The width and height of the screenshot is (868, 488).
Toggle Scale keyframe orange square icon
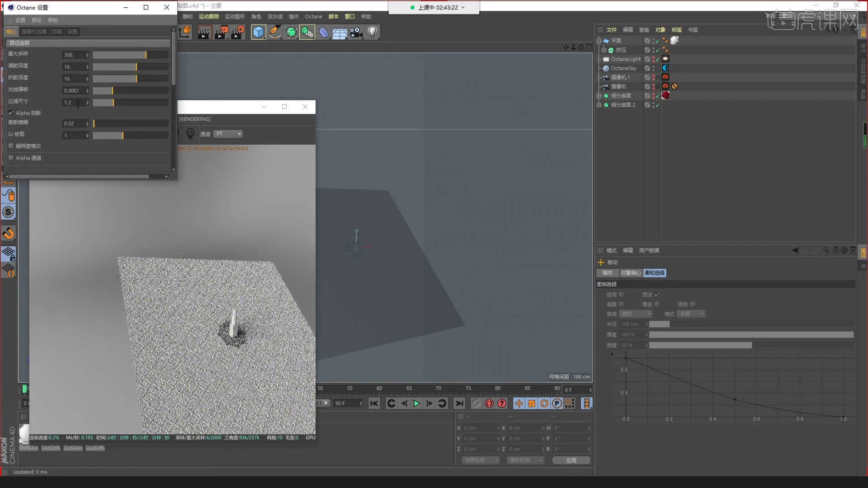(532, 404)
